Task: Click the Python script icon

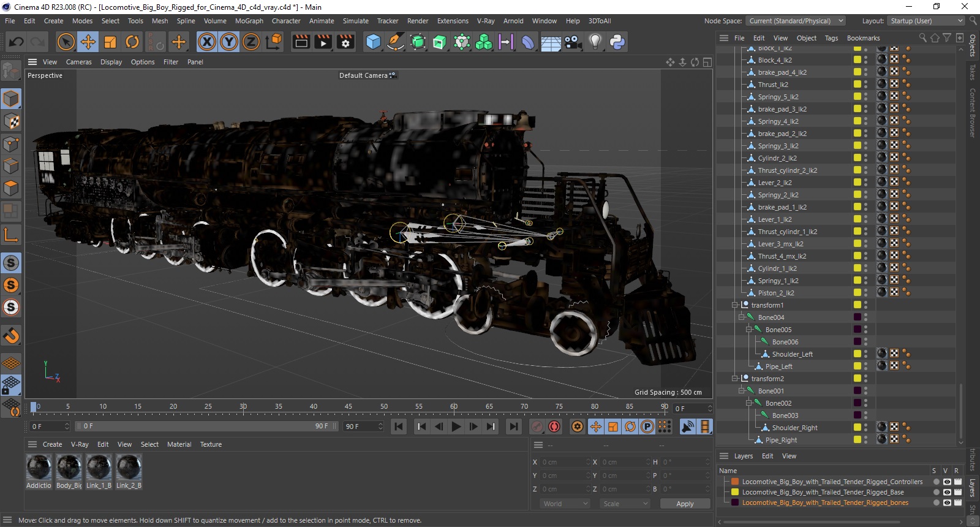Action: (x=617, y=42)
